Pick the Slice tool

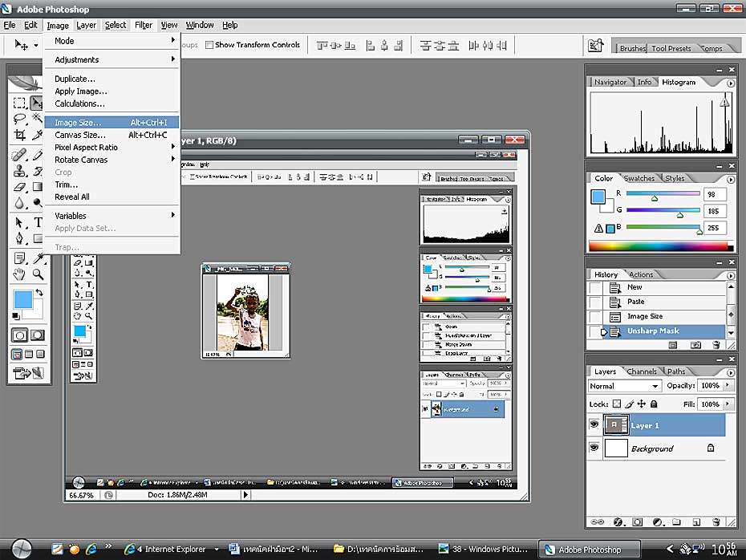coord(37,135)
